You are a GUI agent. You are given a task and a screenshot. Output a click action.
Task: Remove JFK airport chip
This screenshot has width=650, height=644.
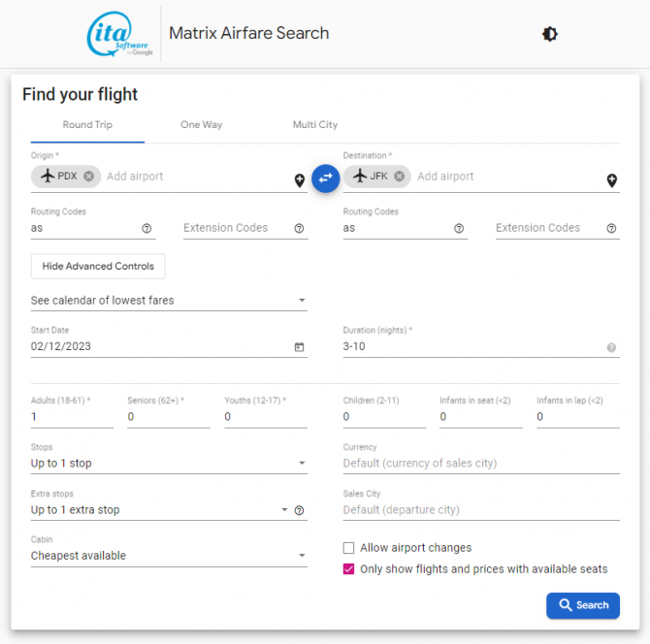click(x=399, y=177)
